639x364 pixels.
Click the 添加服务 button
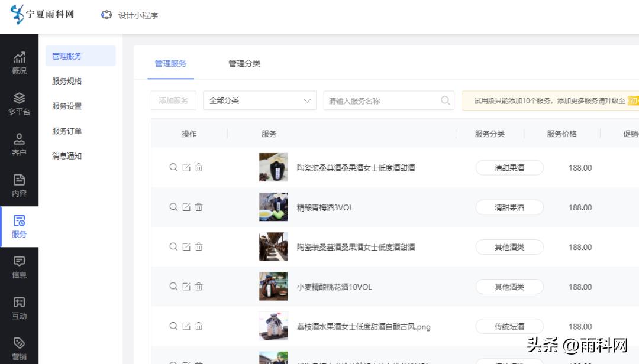(x=173, y=100)
